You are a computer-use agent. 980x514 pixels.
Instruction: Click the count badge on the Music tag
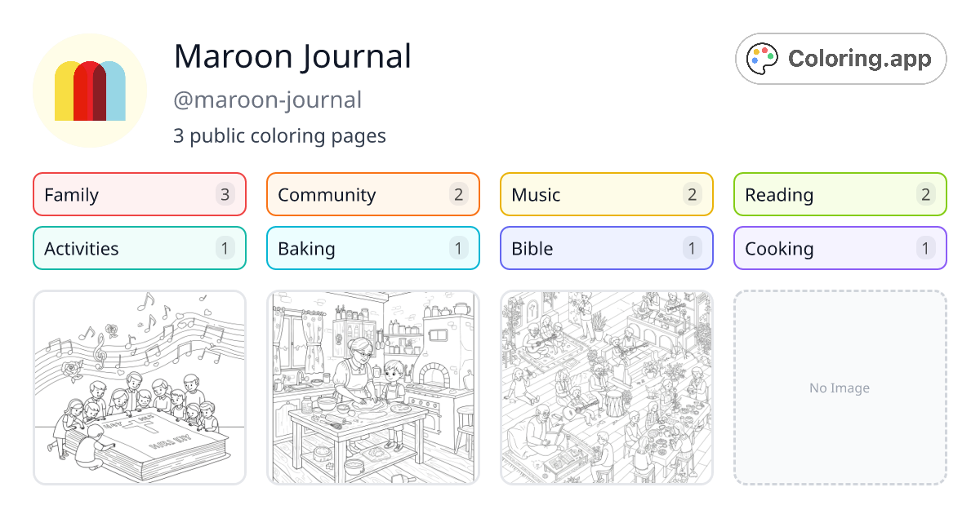[692, 194]
